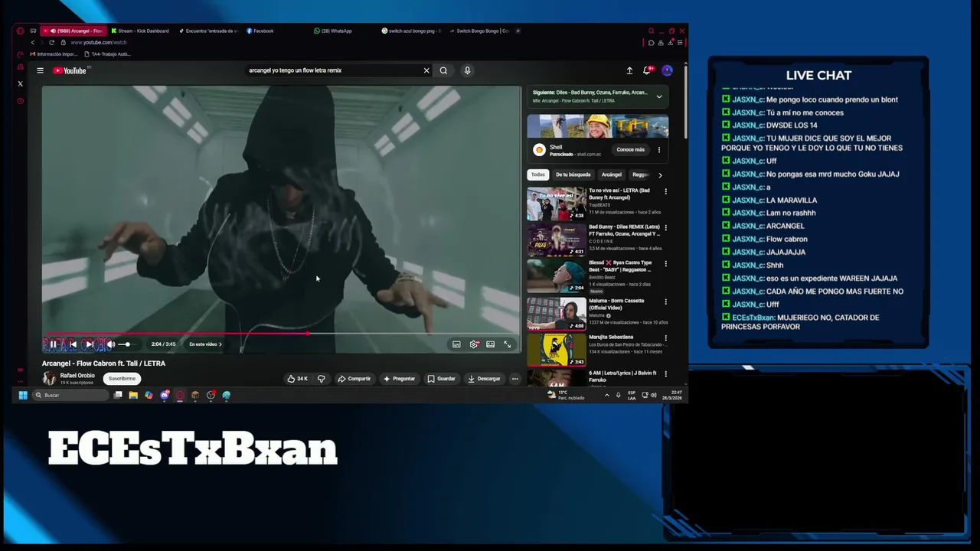Pause the YouTube video
Screen dimensions: 980x551
[x=54, y=344]
